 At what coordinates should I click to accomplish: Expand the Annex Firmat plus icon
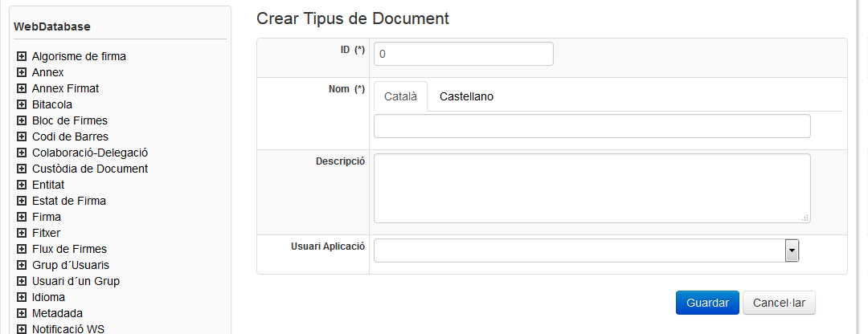click(22, 88)
